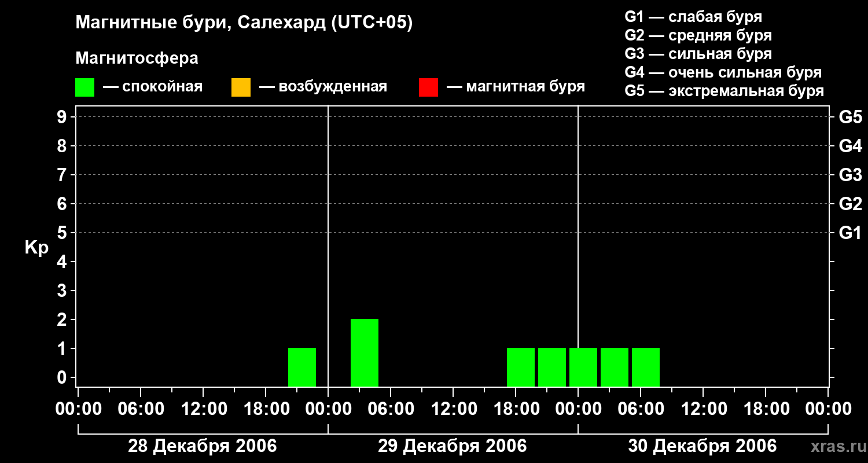Click the first bar after midnight on 30 December
868x463 pixels.
pyautogui.click(x=583, y=367)
